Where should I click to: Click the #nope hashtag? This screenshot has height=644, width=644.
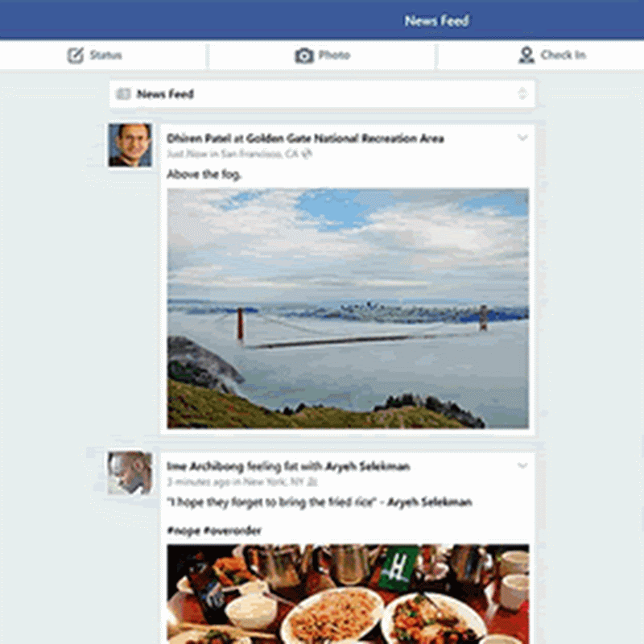184,530
